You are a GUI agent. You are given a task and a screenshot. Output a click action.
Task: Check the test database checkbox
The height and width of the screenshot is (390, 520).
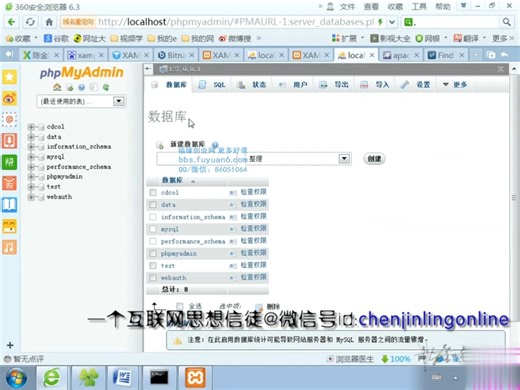153,265
